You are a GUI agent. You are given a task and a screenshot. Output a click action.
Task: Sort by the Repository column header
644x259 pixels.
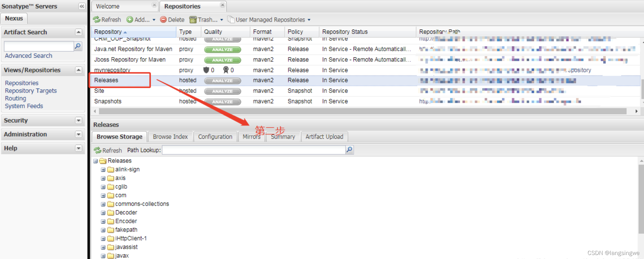click(134, 32)
